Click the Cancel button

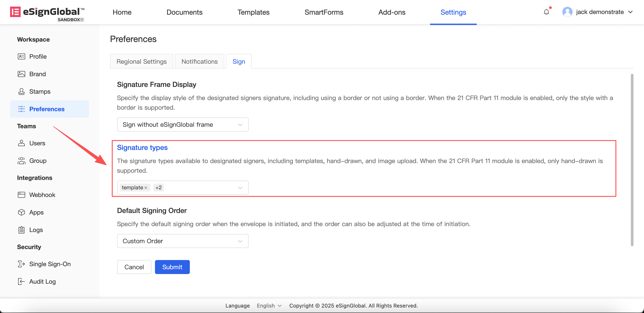click(x=134, y=267)
